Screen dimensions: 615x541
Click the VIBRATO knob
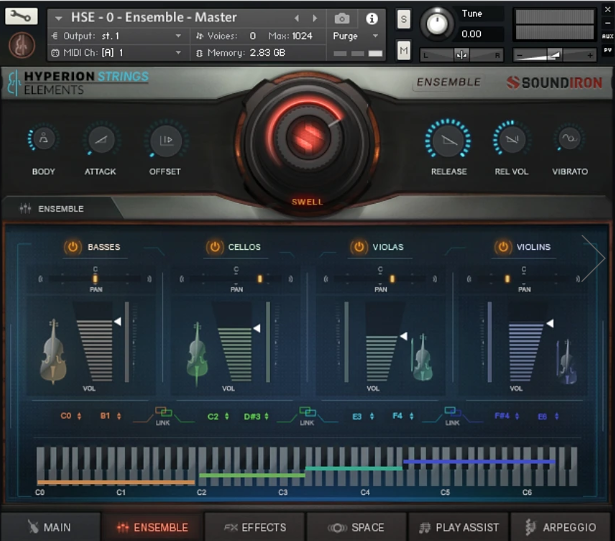[569, 138]
